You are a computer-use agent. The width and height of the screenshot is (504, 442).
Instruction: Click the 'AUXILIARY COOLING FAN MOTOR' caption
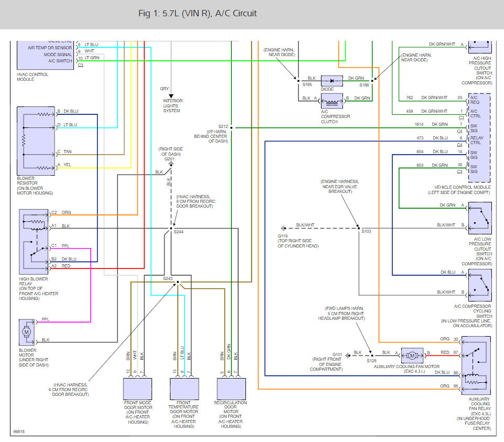click(406, 366)
